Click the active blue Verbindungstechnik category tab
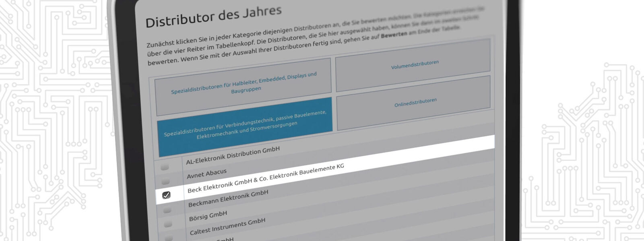The width and height of the screenshot is (644, 241). tap(245, 126)
